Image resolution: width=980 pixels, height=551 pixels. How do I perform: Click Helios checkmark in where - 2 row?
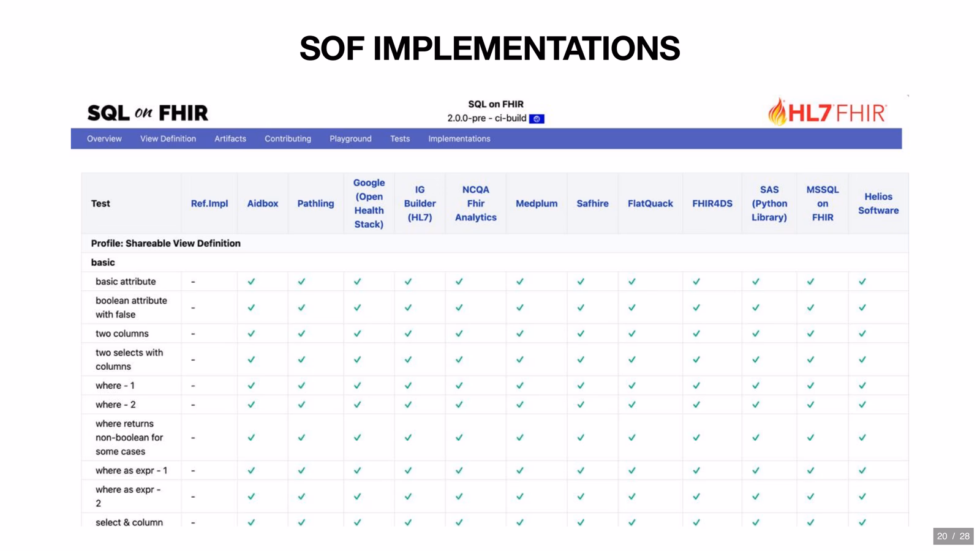coord(862,405)
